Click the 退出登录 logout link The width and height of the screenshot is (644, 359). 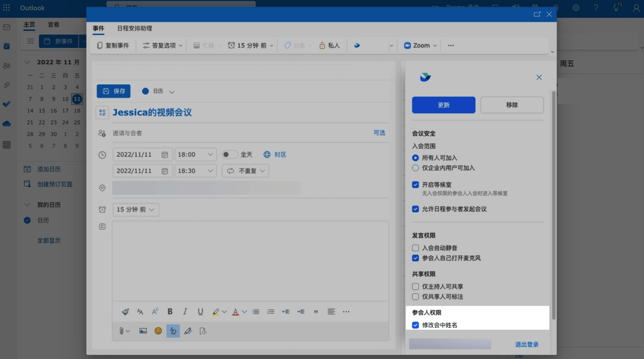(527, 344)
